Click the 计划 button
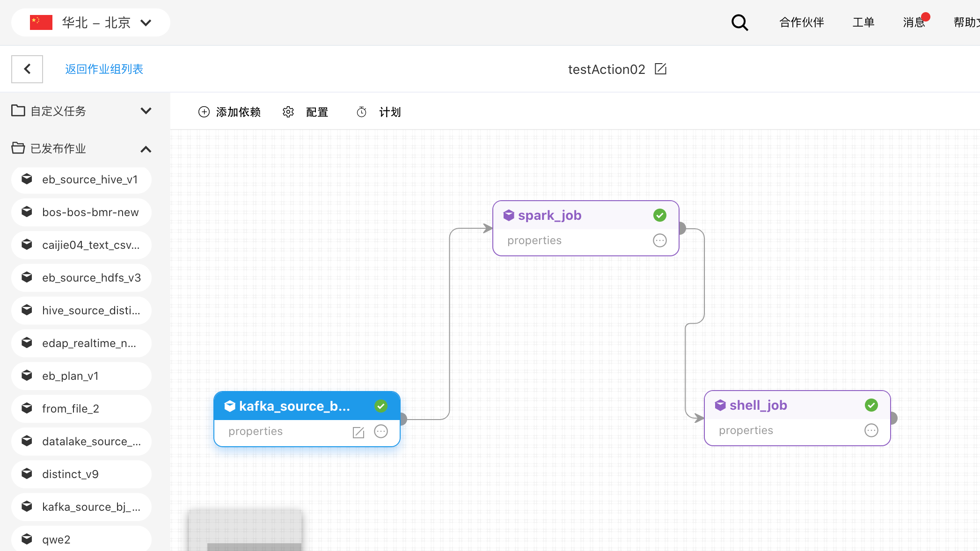980x551 pixels. coord(378,112)
